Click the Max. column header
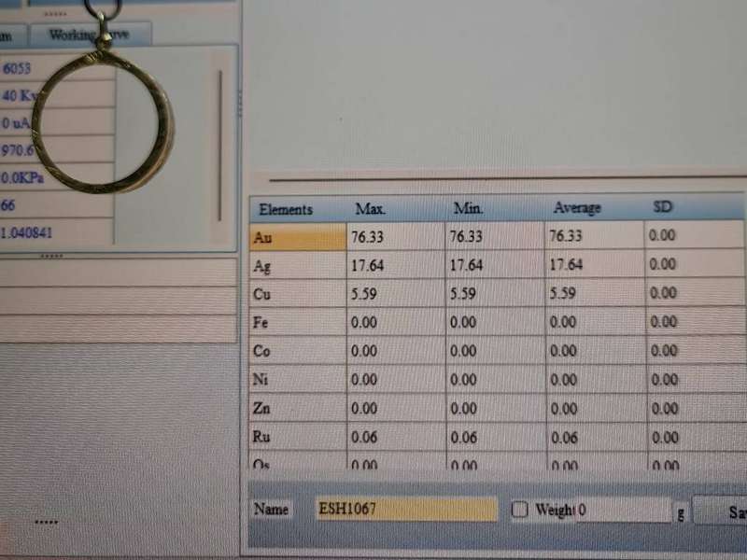The image size is (747, 560). [x=370, y=209]
